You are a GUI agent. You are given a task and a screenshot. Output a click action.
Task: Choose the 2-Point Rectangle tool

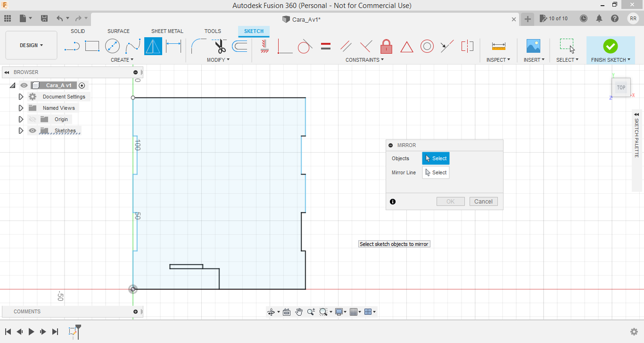coord(92,46)
